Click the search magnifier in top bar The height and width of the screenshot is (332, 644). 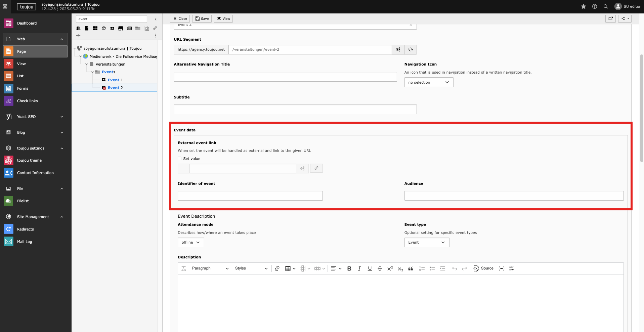click(x=606, y=6)
